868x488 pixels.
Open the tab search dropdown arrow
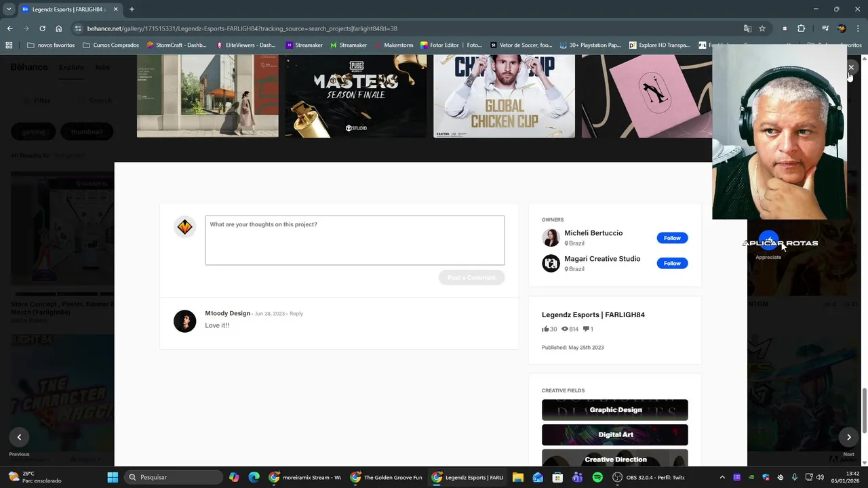pos(9,9)
